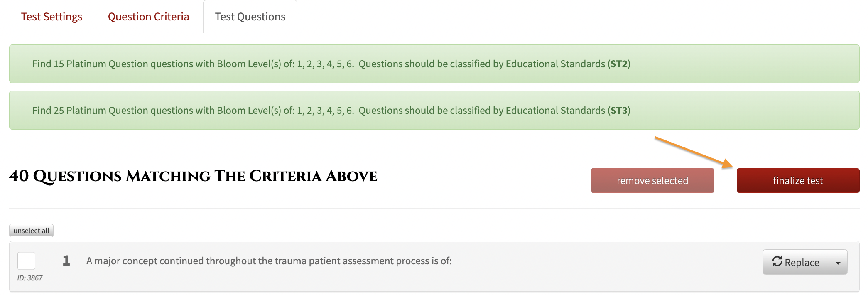Click the remove selected button

[652, 180]
